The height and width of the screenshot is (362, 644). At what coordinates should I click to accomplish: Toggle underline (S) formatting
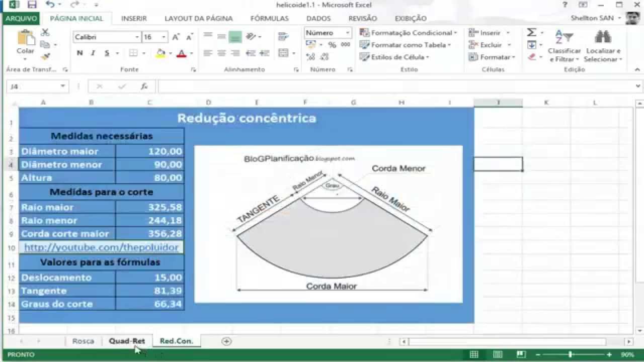(107, 53)
